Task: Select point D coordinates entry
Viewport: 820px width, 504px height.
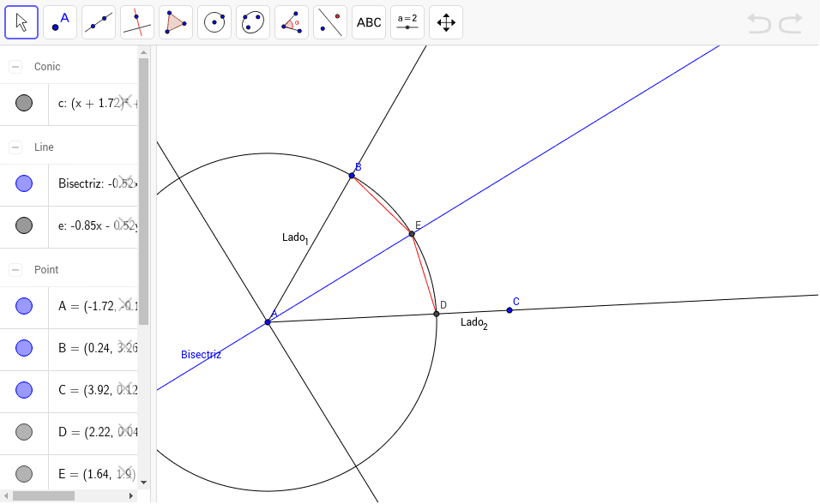Action: click(93, 432)
